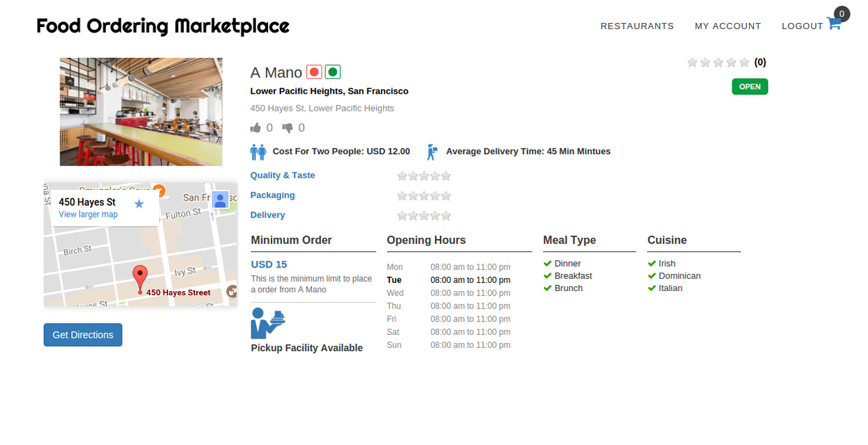Click the Logout link
868x445 pixels.
tap(802, 26)
